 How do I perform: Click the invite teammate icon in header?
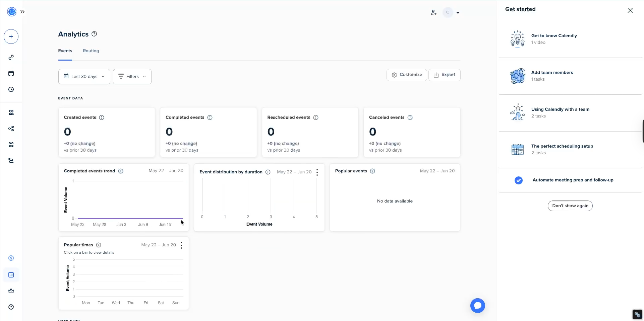coord(434,12)
